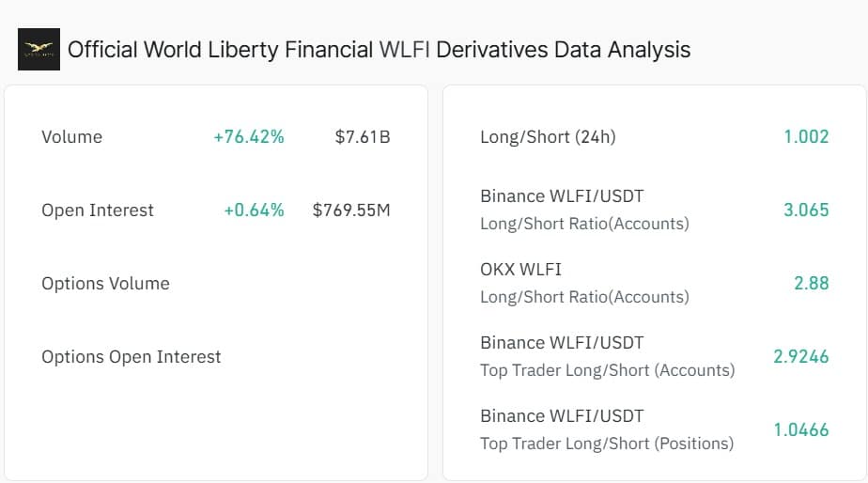This screenshot has width=868, height=483.
Task: Click the +0.64% open interest change
Action: tap(254, 210)
